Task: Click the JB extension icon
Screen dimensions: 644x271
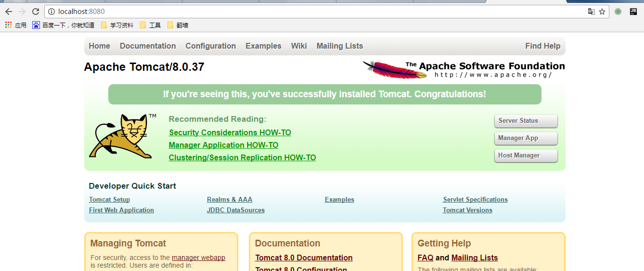Action: pyautogui.click(x=633, y=12)
